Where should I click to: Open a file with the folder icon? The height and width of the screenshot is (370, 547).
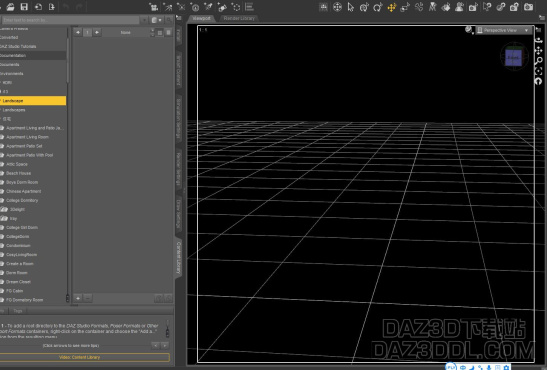coord(10,7)
